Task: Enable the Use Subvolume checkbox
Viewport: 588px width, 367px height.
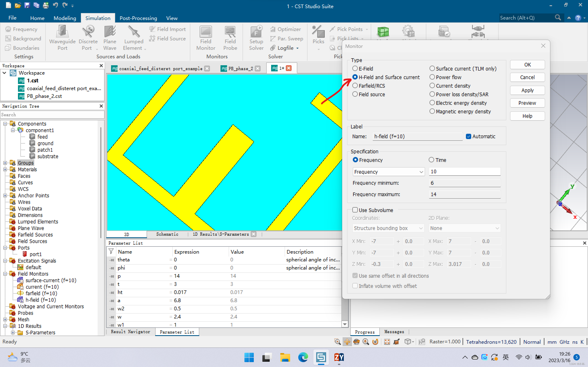Action: 355,210
